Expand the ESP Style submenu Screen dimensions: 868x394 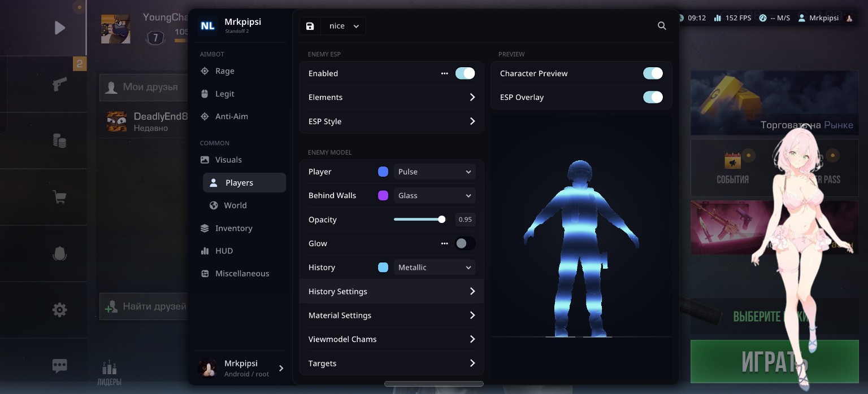[392, 121]
